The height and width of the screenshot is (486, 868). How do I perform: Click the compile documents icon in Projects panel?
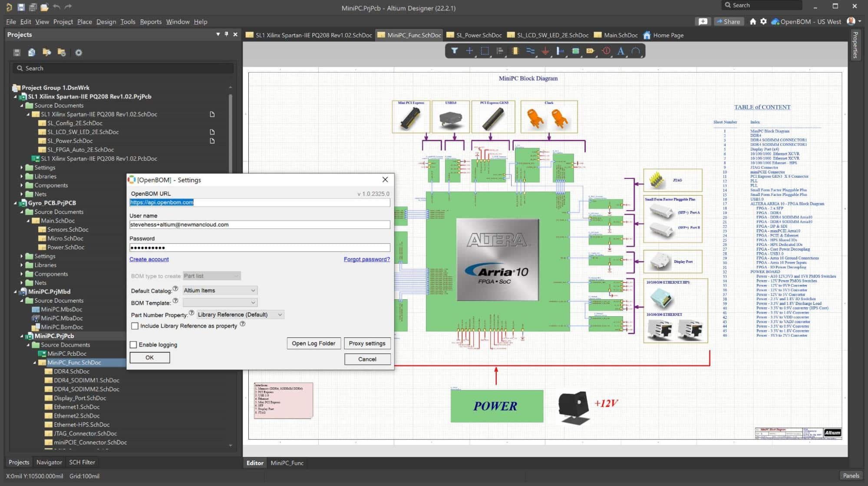click(32, 53)
